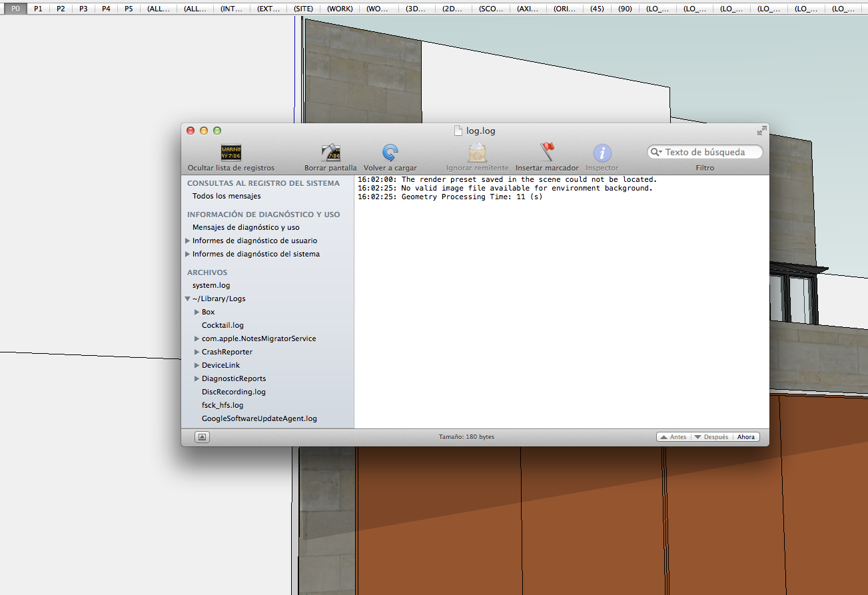Open the (2D... scene tab
This screenshot has width=868, height=595.
pos(452,9)
